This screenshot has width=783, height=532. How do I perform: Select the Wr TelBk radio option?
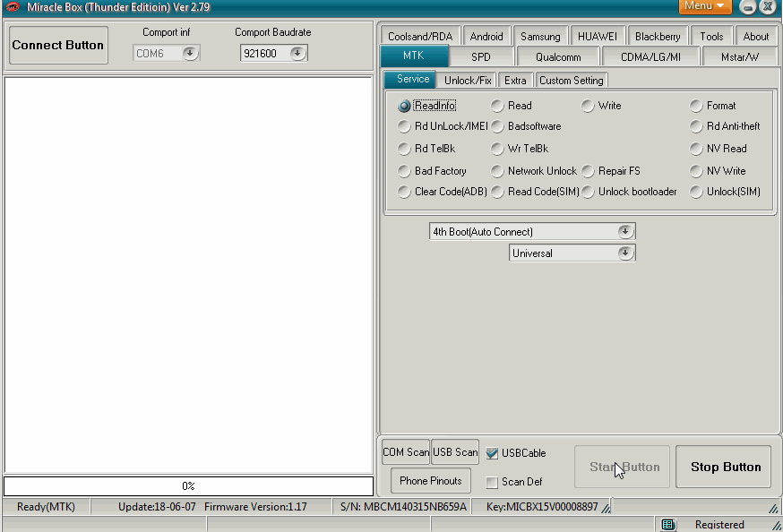click(497, 149)
